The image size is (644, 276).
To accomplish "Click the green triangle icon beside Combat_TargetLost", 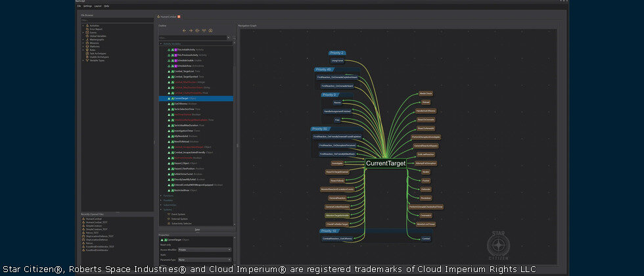I will [169, 71].
